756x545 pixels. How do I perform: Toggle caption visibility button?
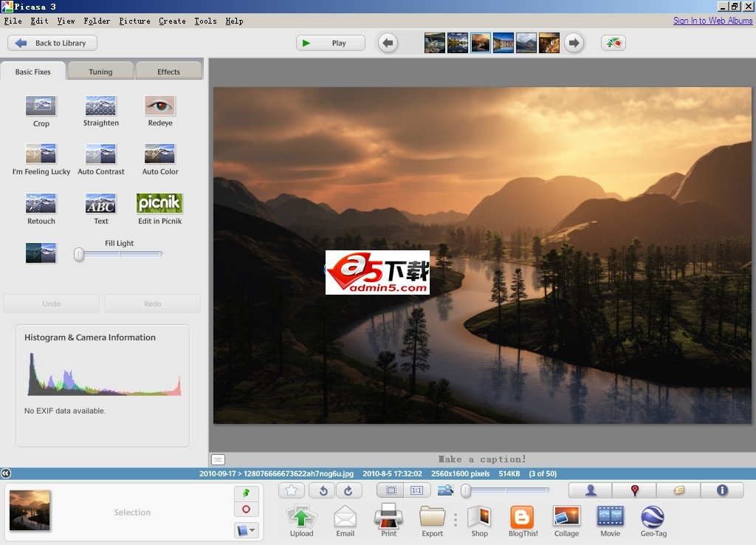pos(218,459)
